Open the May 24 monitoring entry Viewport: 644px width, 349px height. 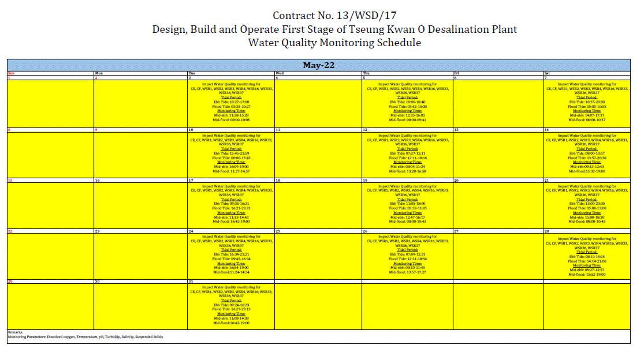[231, 254]
